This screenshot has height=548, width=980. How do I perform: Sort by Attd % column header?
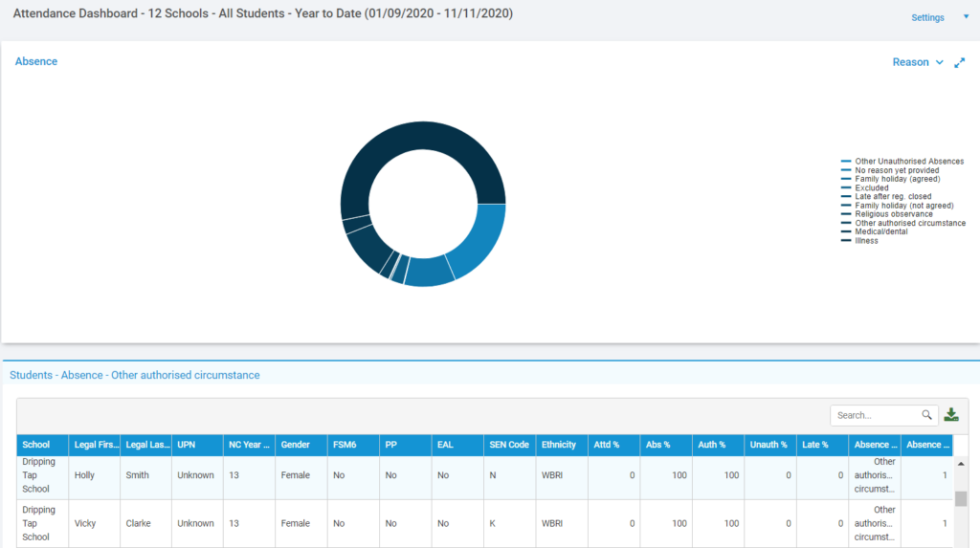(613, 445)
